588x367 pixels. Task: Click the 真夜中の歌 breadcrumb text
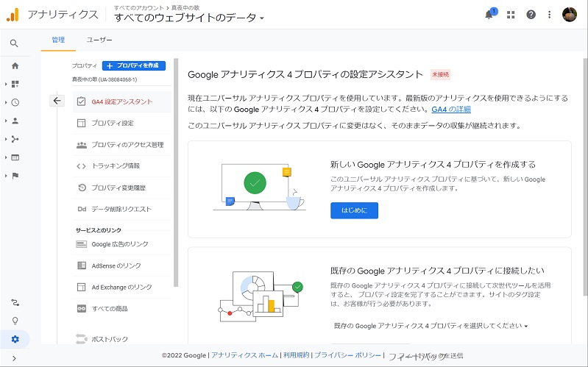coord(185,7)
